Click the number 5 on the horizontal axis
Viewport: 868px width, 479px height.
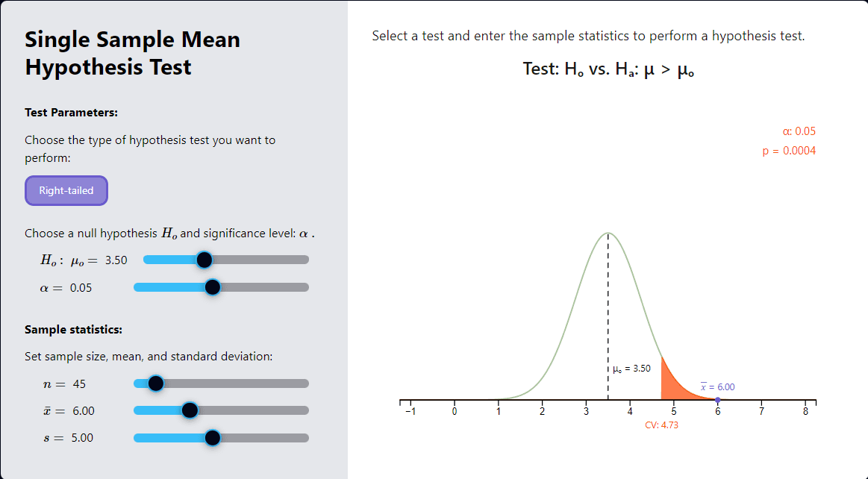click(x=674, y=410)
